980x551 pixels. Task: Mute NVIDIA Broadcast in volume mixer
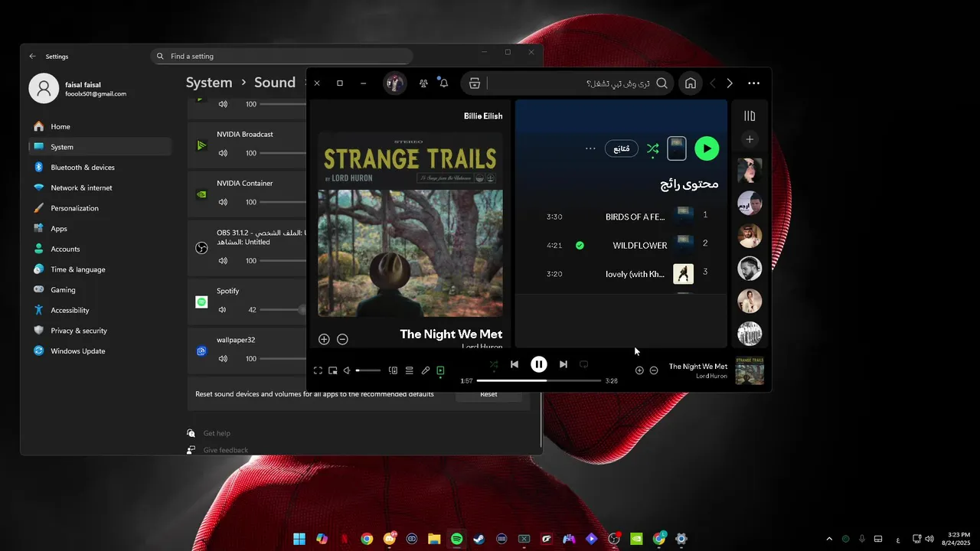click(x=223, y=153)
